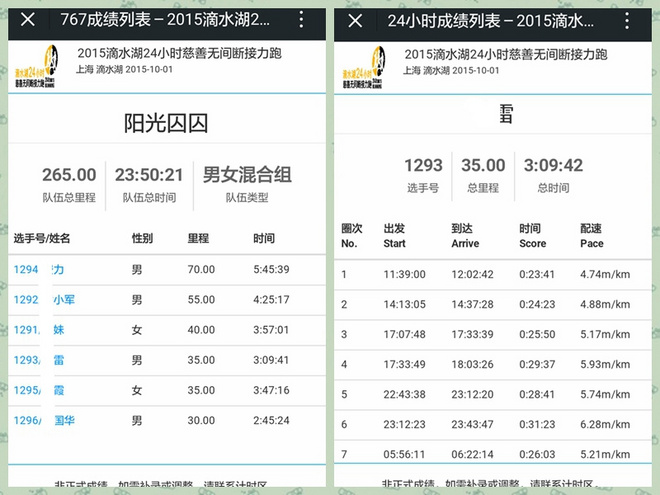660x495 pixels.
Task: Select time 3:47:16 for runner 1295
Action: coord(271,390)
